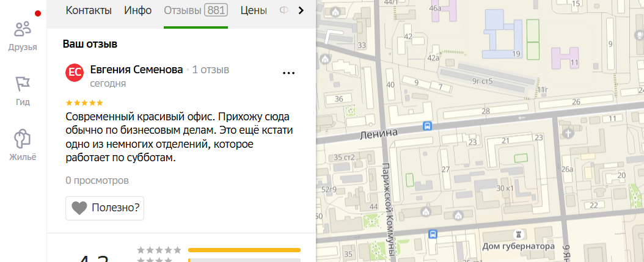Select the Отзывы tab
Viewport: 644px width, 262px height.
[x=196, y=10]
